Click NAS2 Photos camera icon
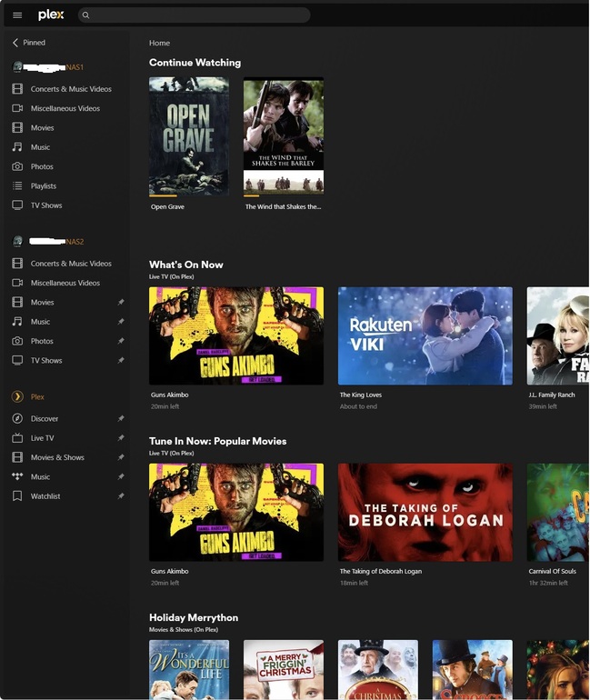 17,341
